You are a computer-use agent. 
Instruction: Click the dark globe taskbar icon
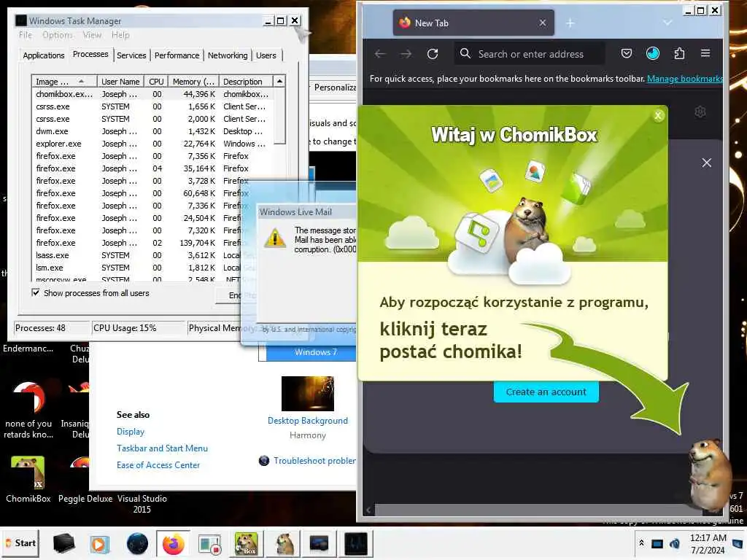point(137,544)
